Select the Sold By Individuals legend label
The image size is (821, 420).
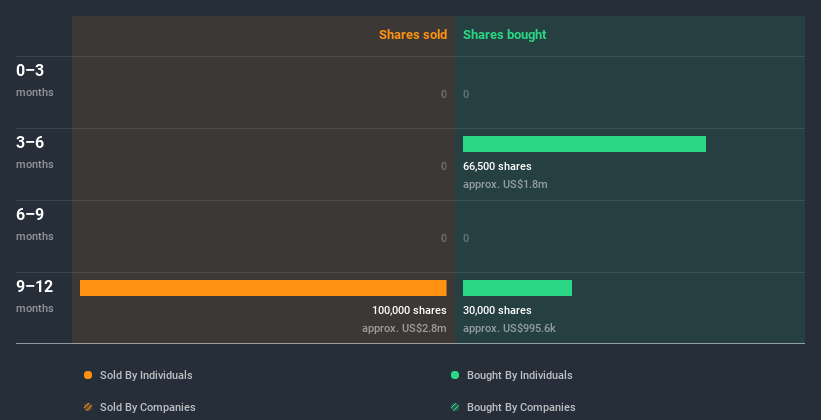(x=146, y=375)
